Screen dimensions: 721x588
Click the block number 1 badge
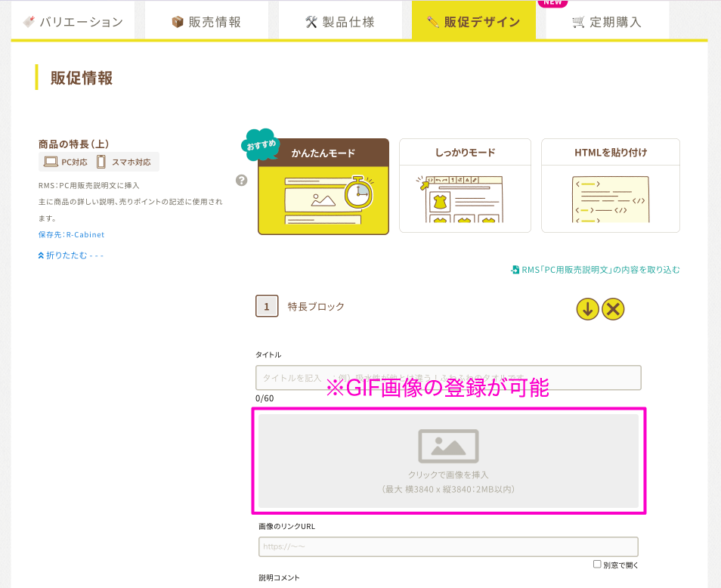[x=267, y=306]
